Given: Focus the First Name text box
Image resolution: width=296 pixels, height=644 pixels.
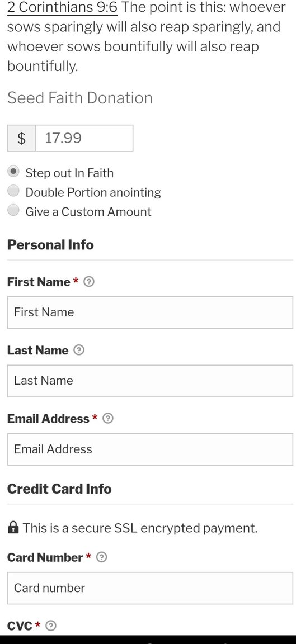Looking at the screenshot, I should [x=150, y=312].
